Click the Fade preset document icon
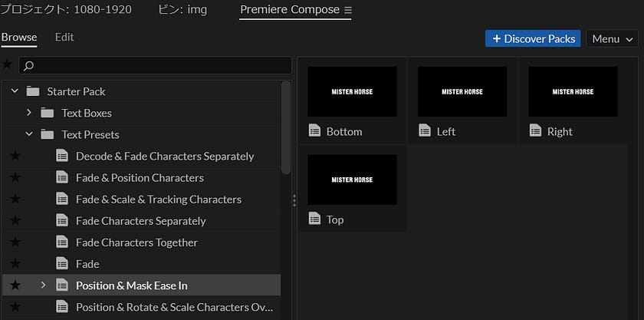This screenshot has width=644, height=320. [x=63, y=264]
